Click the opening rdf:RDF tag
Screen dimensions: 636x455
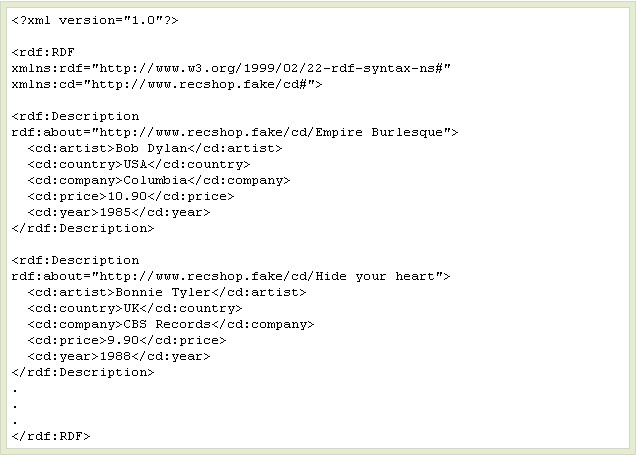(x=43, y=52)
